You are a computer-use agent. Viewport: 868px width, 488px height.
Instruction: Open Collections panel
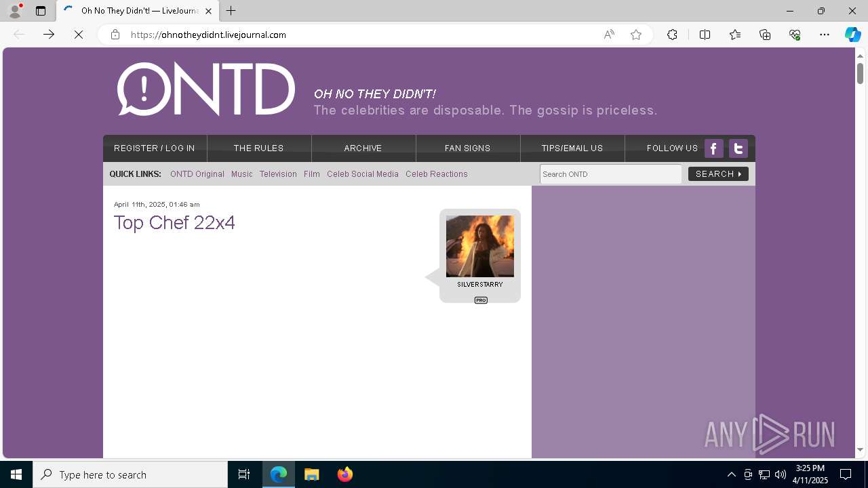click(765, 35)
